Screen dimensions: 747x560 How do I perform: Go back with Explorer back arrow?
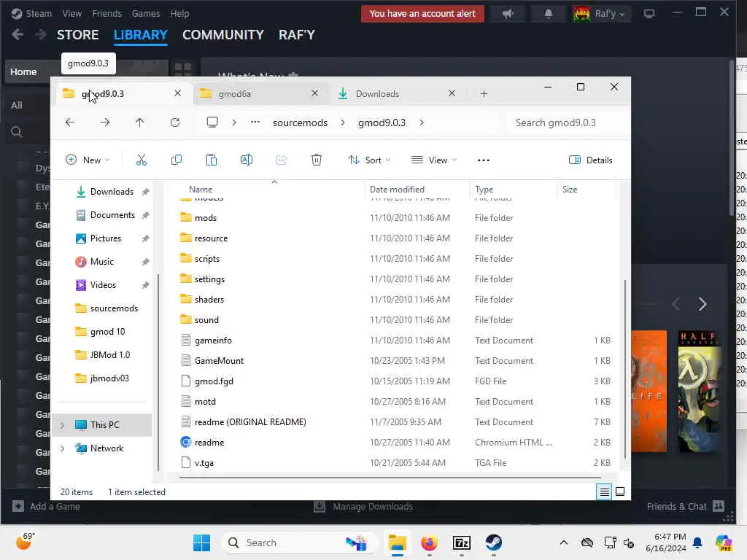(x=70, y=122)
